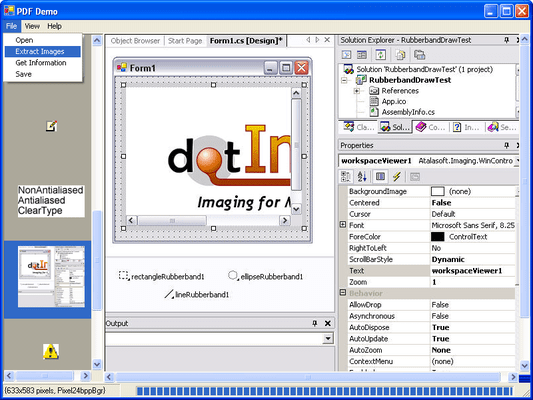The width and height of the screenshot is (533, 400).
Task: Open the View menu
Action: coord(32,26)
